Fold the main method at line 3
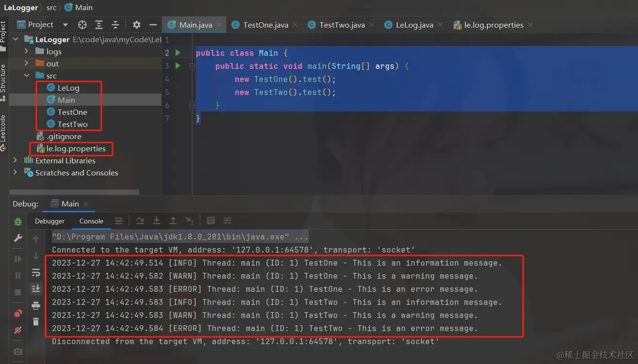This screenshot has height=364, width=638. coord(192,66)
